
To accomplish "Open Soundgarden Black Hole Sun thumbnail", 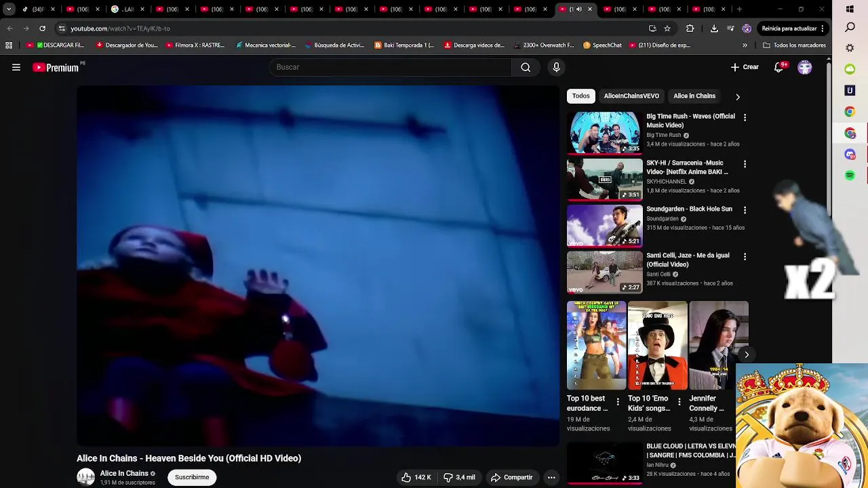I will [x=604, y=226].
